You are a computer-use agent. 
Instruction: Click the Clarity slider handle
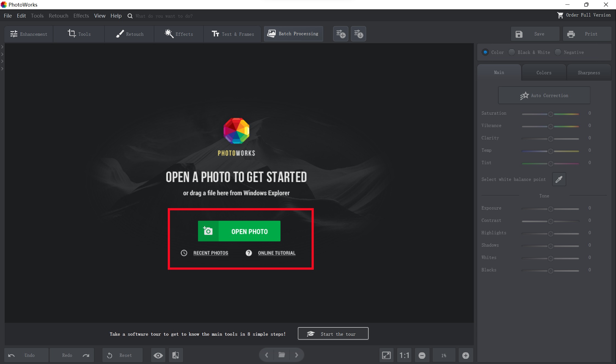pos(551,139)
